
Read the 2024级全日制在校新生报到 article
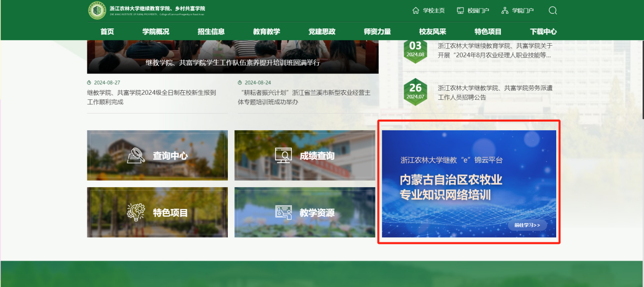(152, 97)
